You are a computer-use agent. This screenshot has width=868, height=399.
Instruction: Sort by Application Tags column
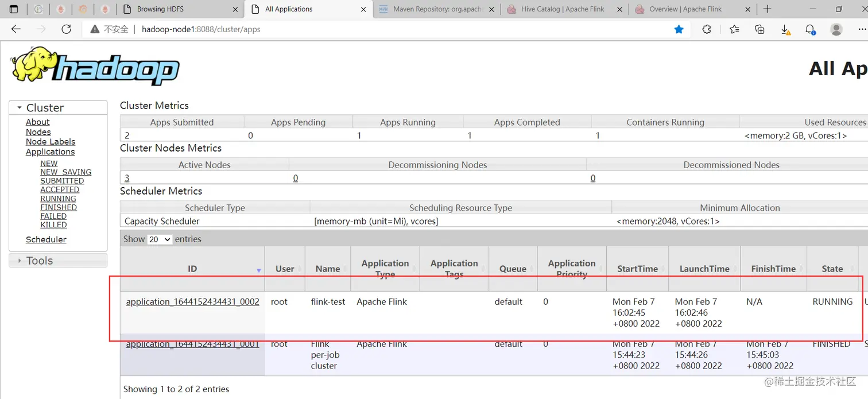[x=454, y=269]
